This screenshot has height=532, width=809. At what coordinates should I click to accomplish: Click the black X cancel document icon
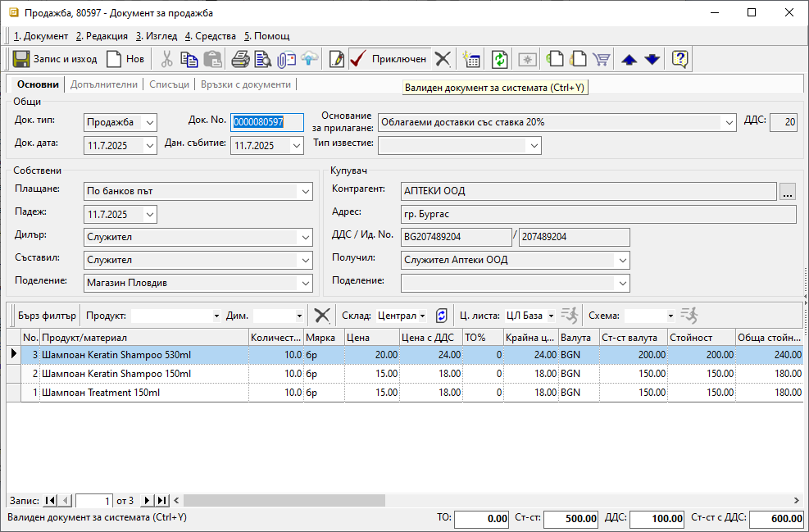tap(443, 59)
